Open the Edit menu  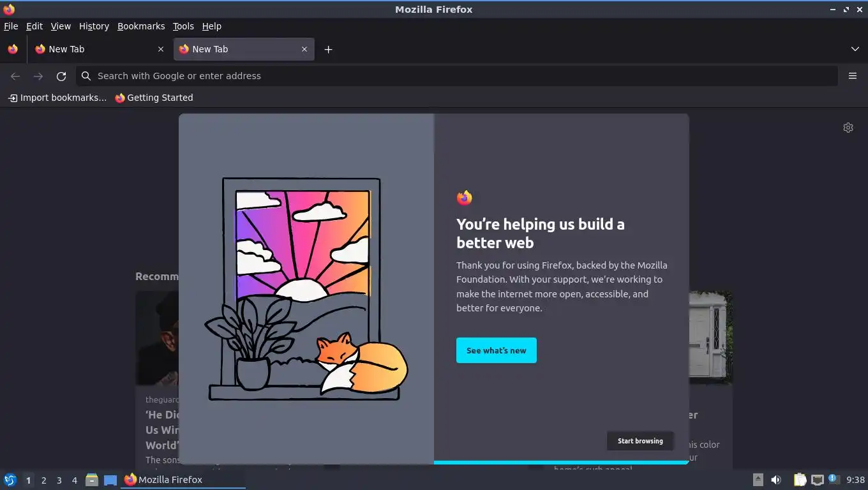[x=34, y=26]
